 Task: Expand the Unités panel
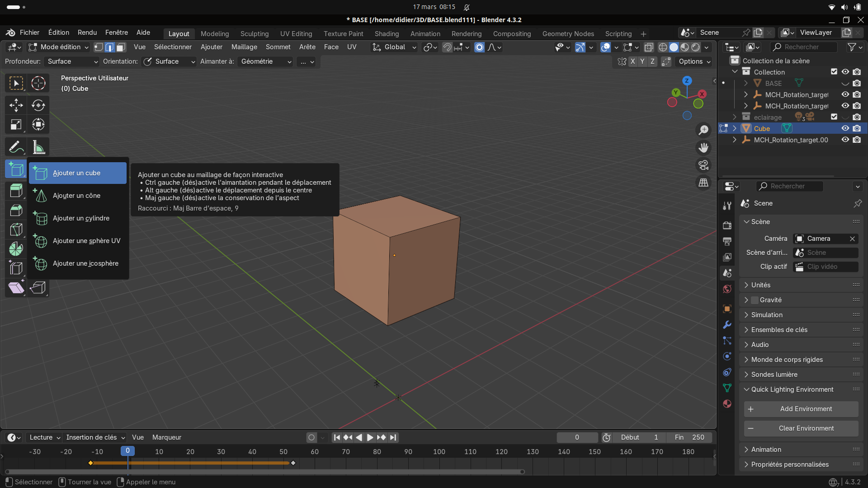[761, 285]
